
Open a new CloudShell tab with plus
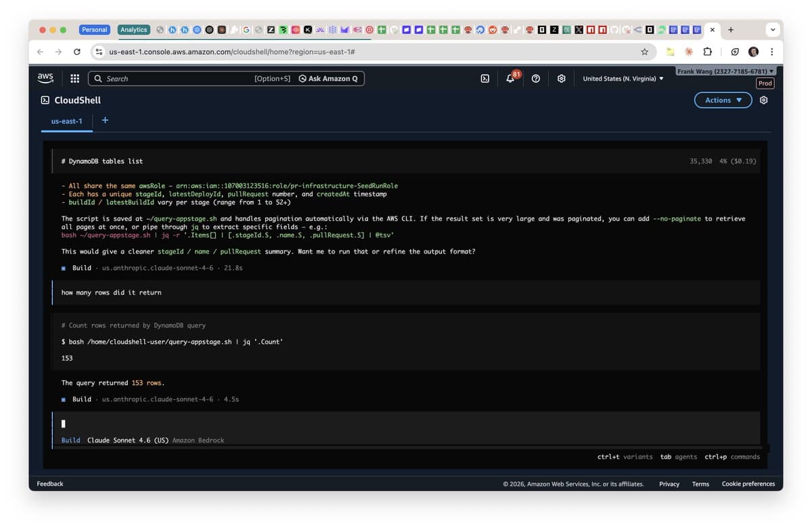click(105, 120)
